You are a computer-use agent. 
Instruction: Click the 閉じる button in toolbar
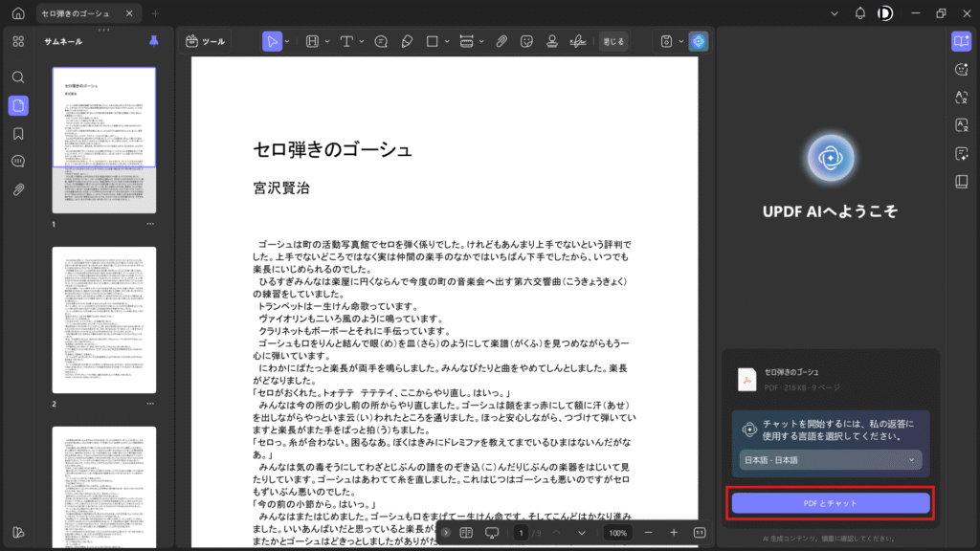[613, 41]
